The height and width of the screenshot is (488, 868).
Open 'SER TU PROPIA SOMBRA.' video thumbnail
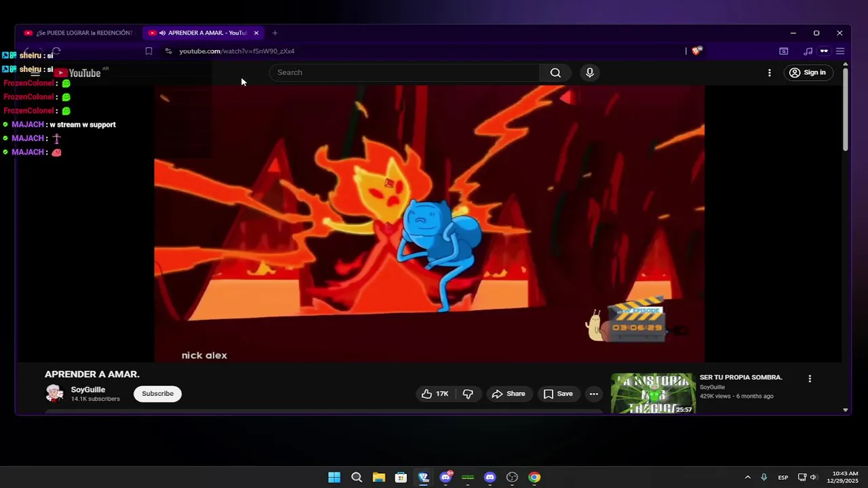pyautogui.click(x=653, y=393)
